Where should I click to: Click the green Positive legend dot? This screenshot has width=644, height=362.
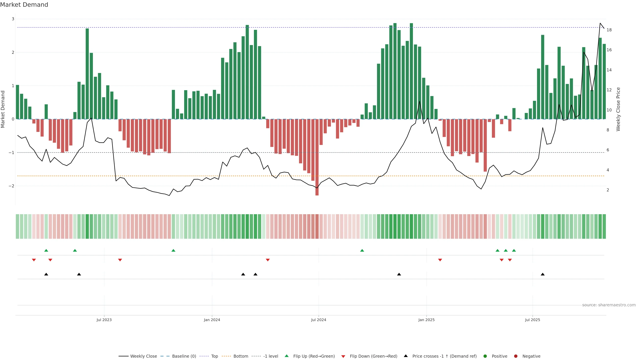pos(485,356)
